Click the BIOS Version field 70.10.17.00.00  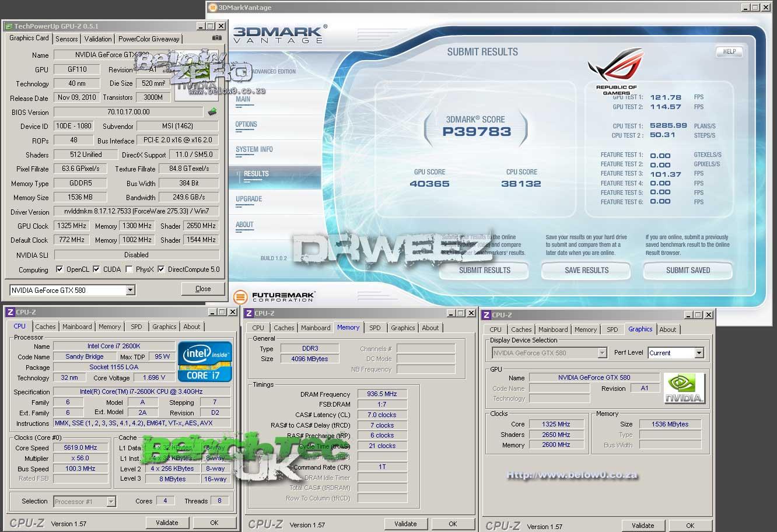129,112
